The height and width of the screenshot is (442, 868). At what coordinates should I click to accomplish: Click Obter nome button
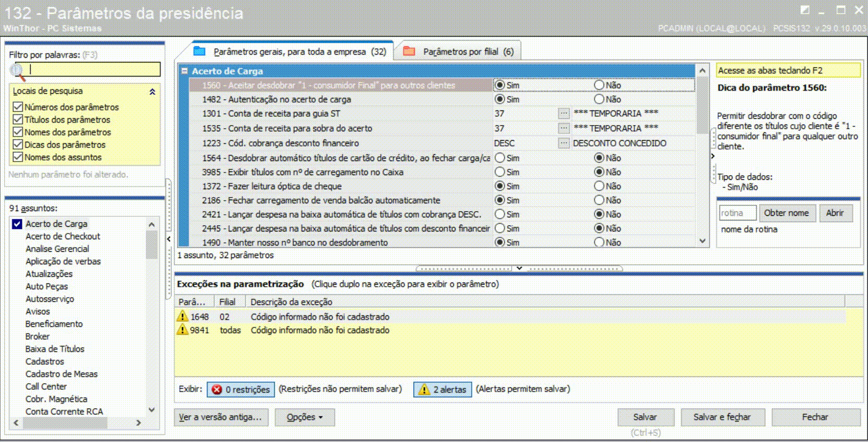[787, 213]
